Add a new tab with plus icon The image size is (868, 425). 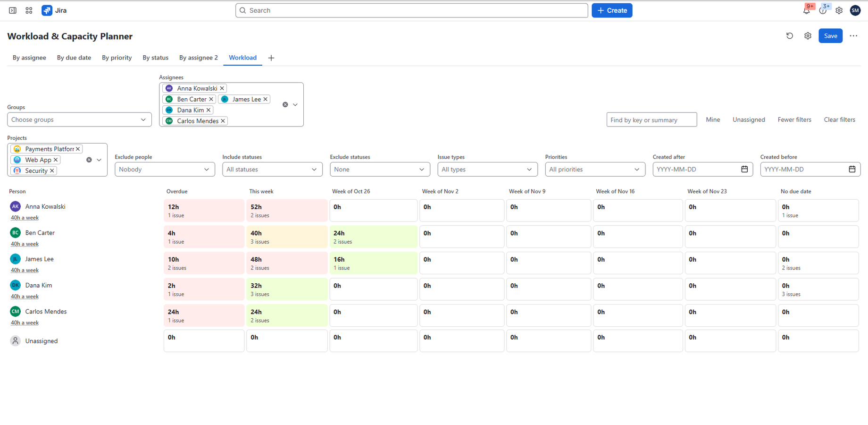(271, 58)
